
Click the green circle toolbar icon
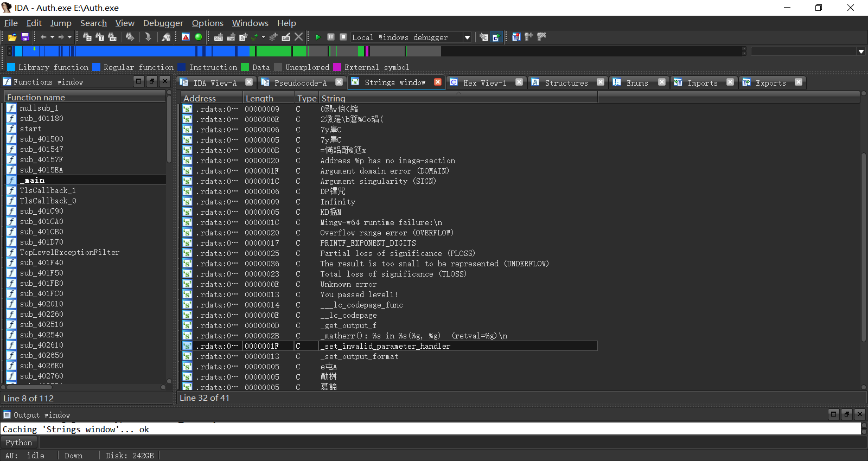[199, 37]
